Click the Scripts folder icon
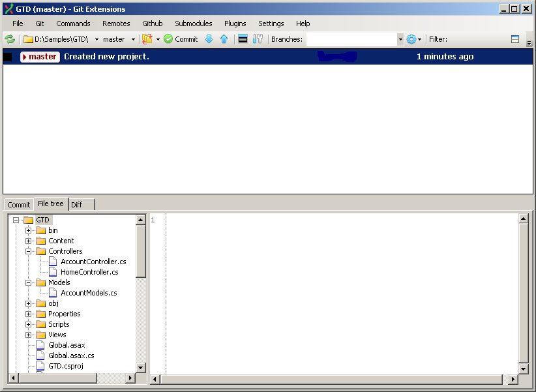This screenshot has height=392, width=536. [40, 324]
